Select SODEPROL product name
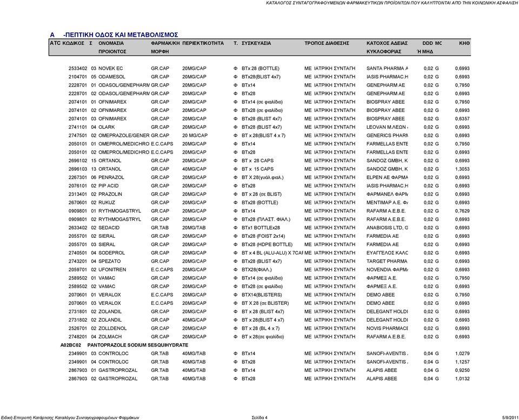The height and width of the screenshot is (420, 519). pos(111,253)
